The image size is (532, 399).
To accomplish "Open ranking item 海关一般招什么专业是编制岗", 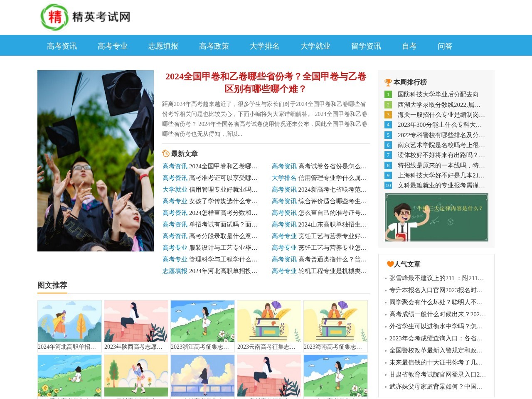I will point(441,115).
